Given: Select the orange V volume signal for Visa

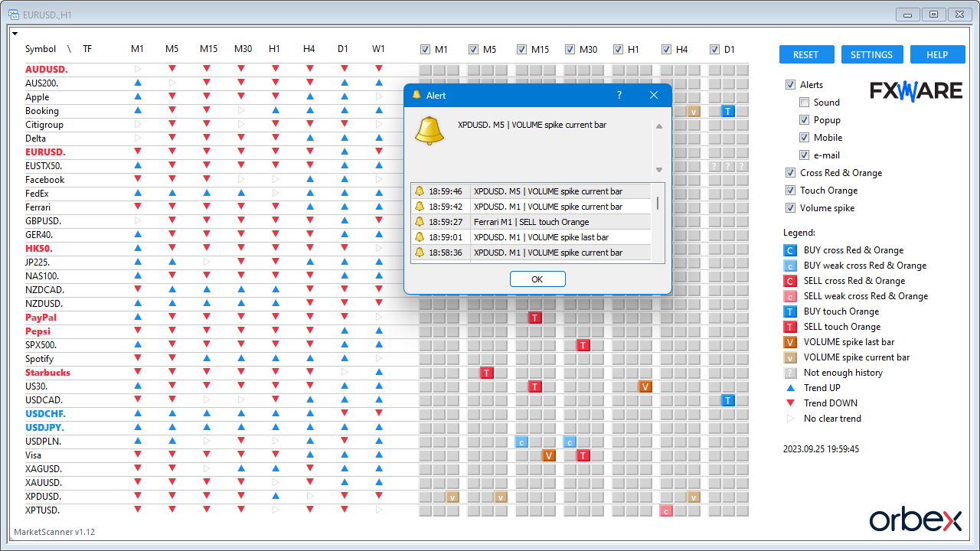Looking at the screenshot, I should [x=549, y=455].
